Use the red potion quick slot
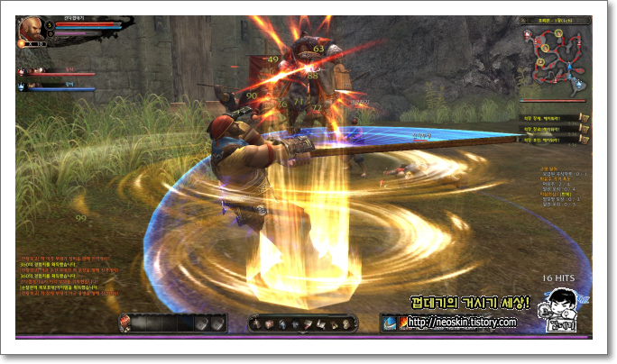Viewport: 617px width, 364px height. 125,323
